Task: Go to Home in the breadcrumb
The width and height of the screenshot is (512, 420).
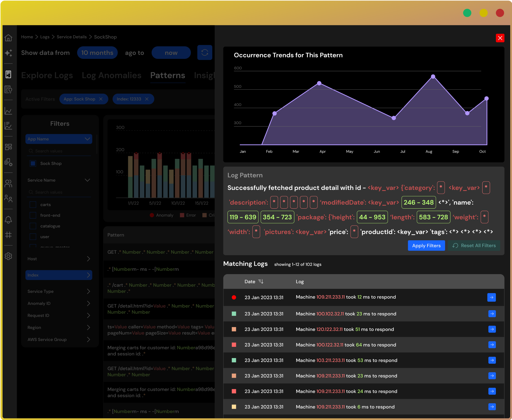Action: [x=27, y=37]
